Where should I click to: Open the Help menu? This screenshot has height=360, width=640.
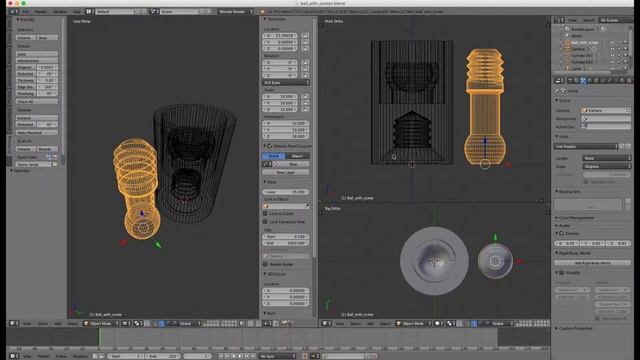point(77,11)
